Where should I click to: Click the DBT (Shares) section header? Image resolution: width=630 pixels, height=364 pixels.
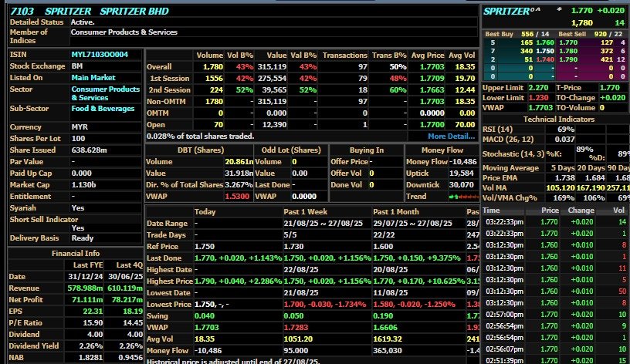click(201, 150)
